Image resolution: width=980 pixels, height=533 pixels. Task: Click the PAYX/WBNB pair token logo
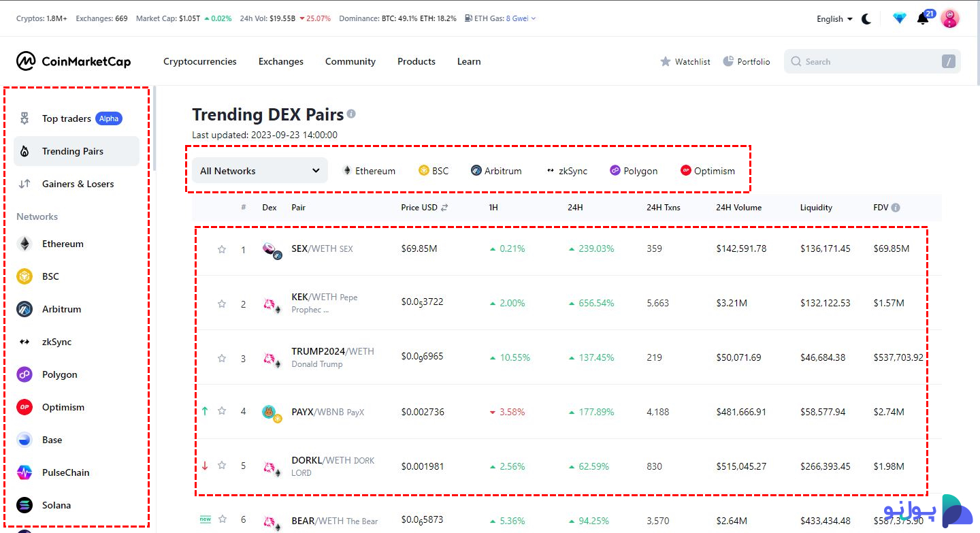271,413
